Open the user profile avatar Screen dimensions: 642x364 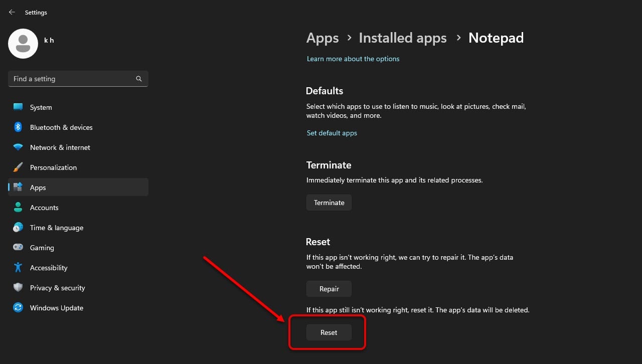click(x=23, y=44)
